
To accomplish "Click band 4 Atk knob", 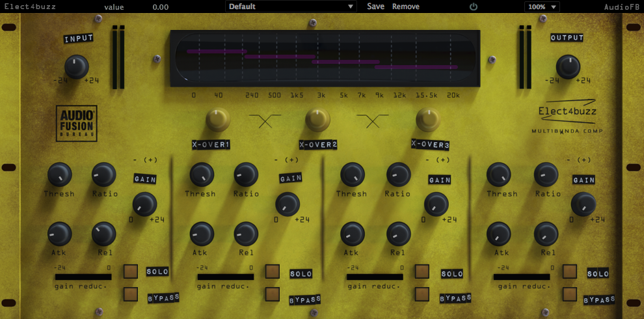I will [498, 234].
